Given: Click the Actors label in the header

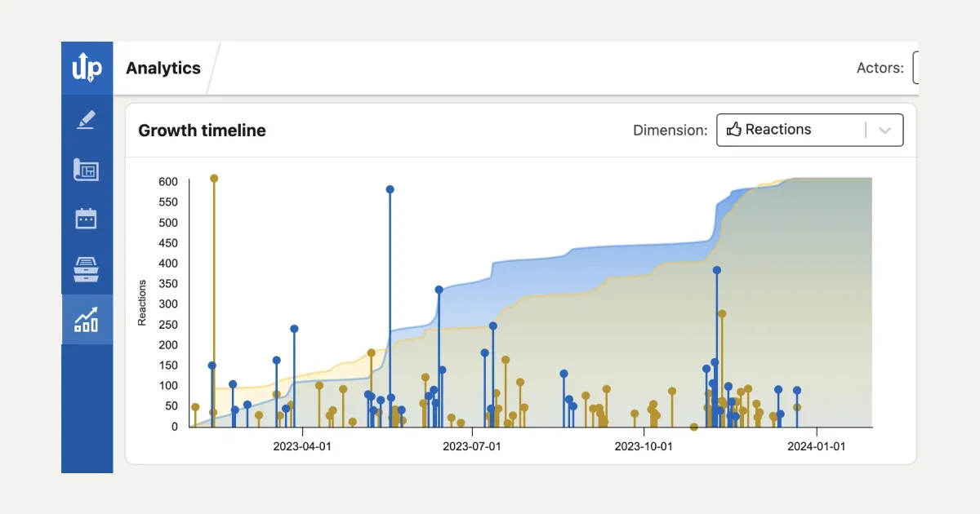Looking at the screenshot, I should click(880, 68).
